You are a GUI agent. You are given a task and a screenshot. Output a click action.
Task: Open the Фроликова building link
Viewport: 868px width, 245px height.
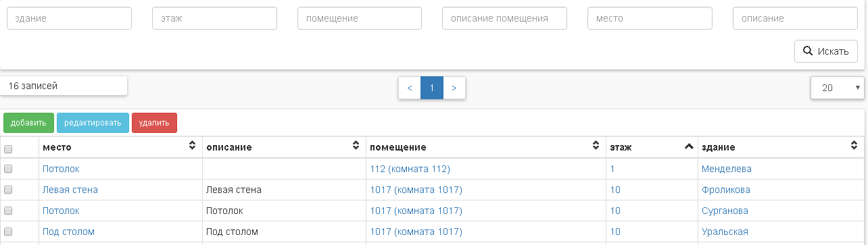coord(726,190)
